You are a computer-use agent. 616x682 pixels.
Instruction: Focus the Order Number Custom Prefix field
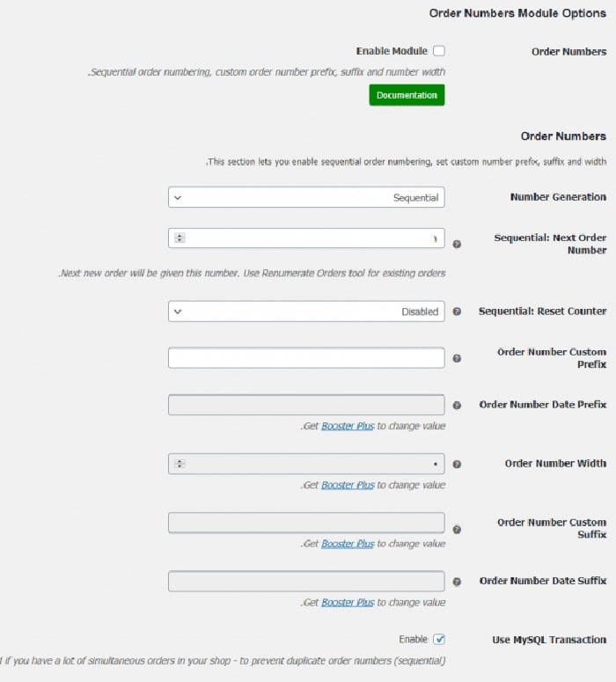(306, 358)
